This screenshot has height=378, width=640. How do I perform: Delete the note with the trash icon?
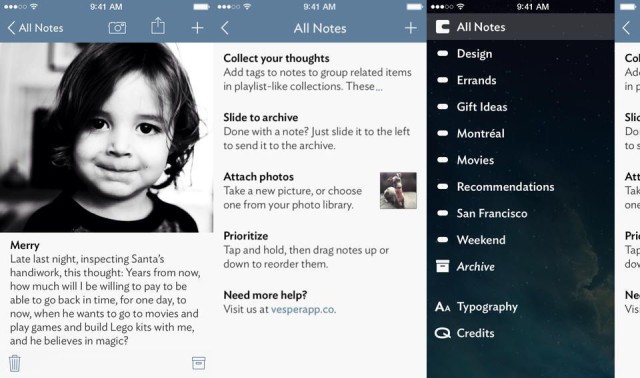[15, 363]
